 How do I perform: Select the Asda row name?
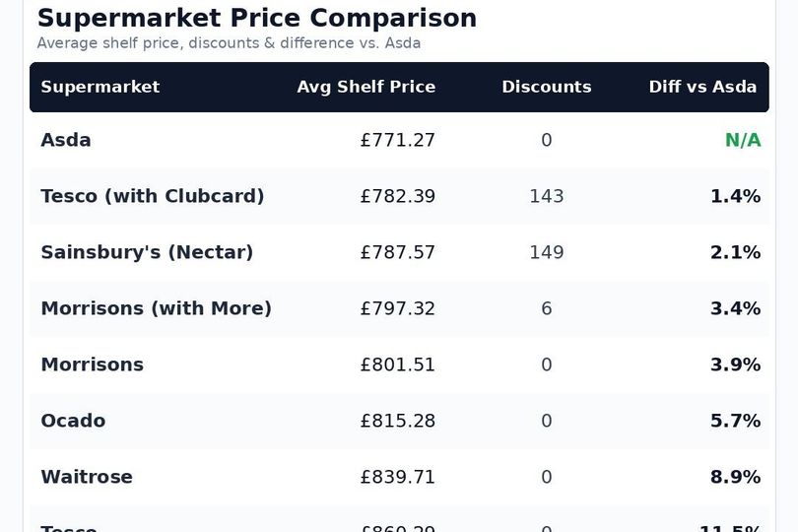(x=66, y=140)
